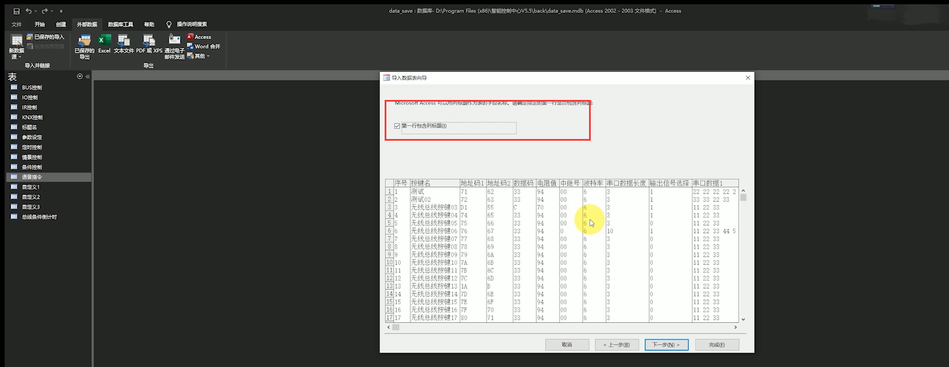Click the 取消 button in the wizard
Screen dimensions: 949x367
[567, 345]
